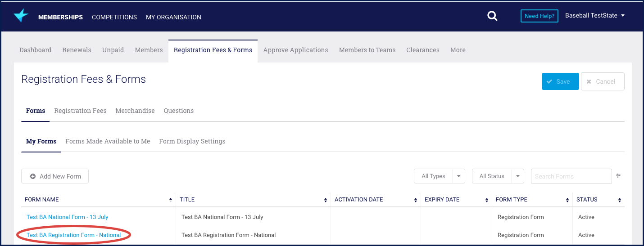Sort by Expiry Date column arrows
This screenshot has width=644, height=246.
487,200
